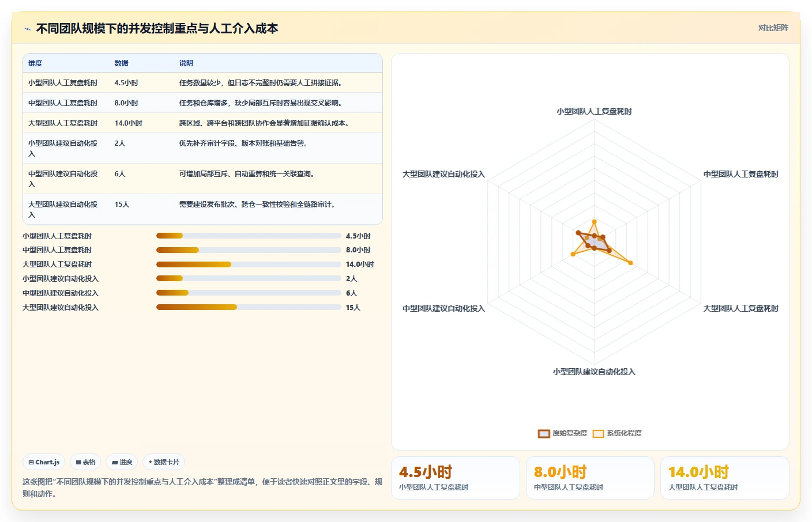Click the card title 不同团队规模下的并发控制重点与人工介入成本
The height and width of the screenshot is (522, 812).
(x=157, y=29)
